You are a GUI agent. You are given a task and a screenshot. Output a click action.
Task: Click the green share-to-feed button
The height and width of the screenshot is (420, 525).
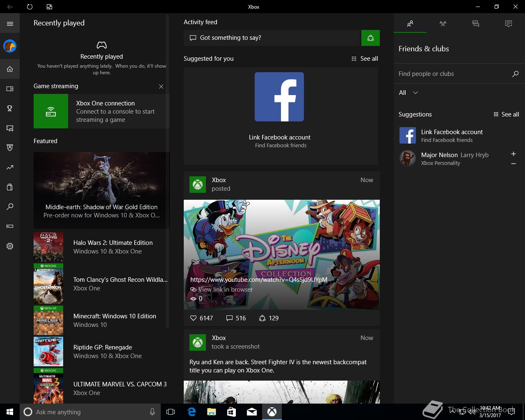coord(370,38)
